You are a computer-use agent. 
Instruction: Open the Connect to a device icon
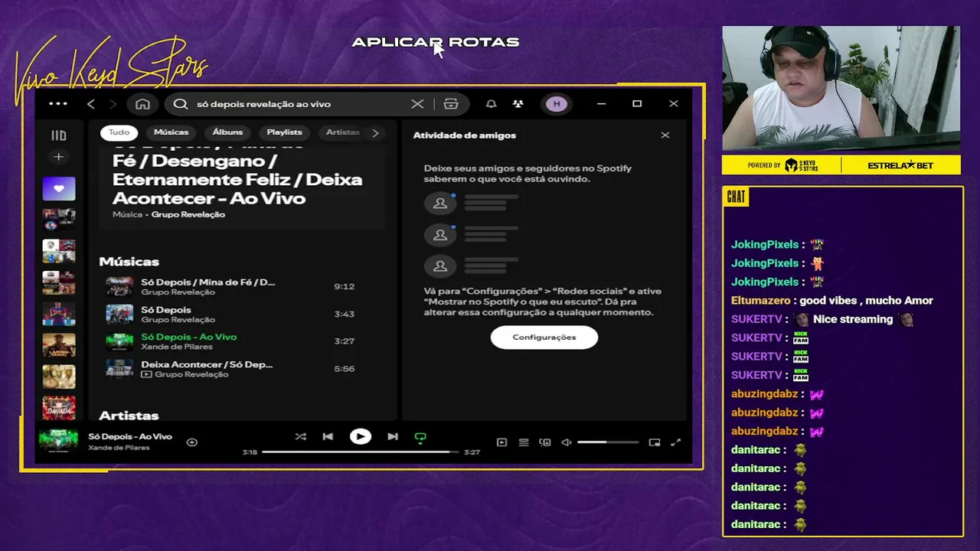point(545,442)
